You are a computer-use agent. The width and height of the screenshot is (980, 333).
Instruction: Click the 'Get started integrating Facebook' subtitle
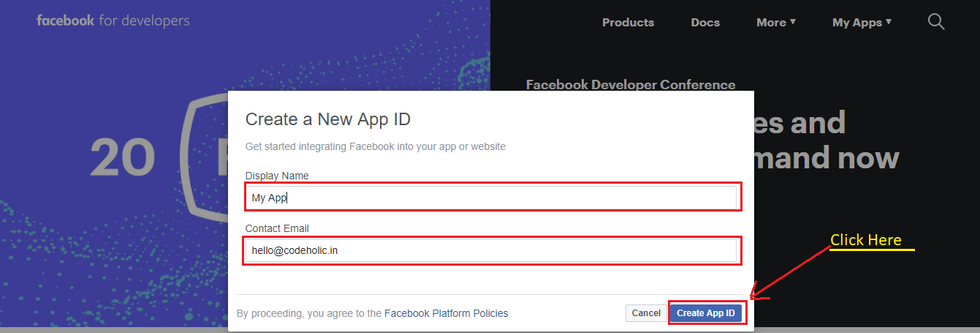(376, 146)
